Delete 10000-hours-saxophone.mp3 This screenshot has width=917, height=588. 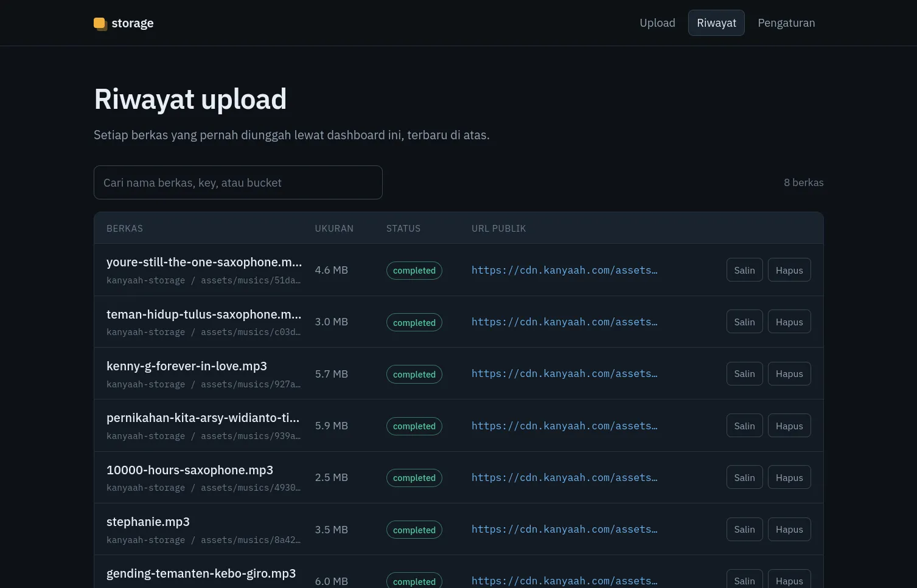[x=789, y=477]
